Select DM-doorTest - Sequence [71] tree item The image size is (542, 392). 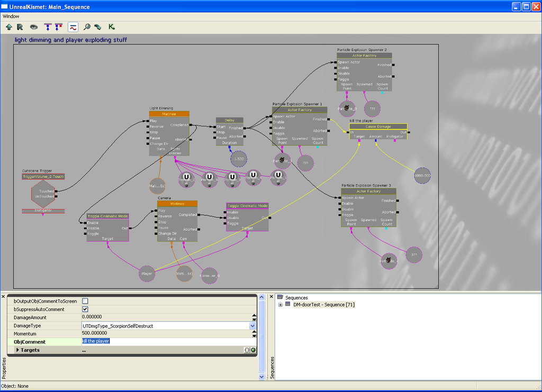[324, 305]
